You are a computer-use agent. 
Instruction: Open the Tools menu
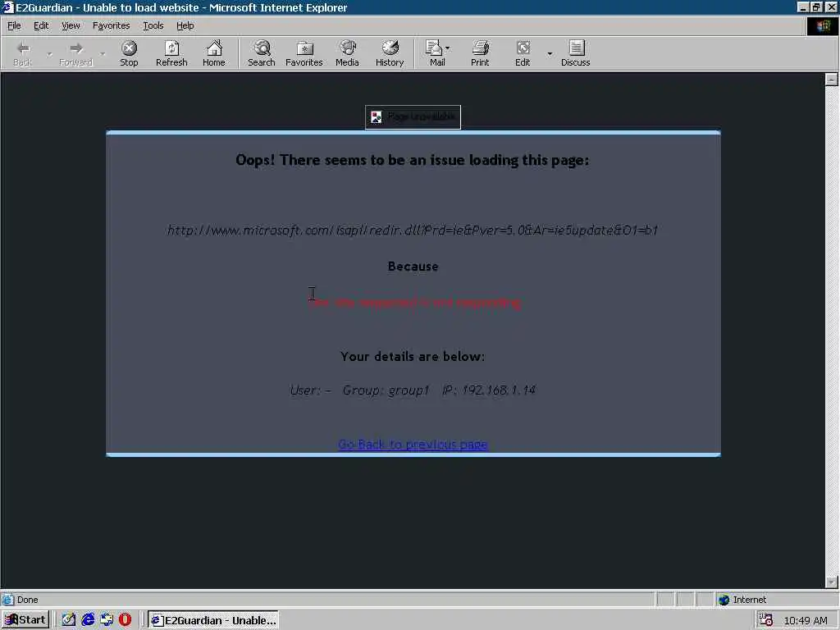(153, 25)
